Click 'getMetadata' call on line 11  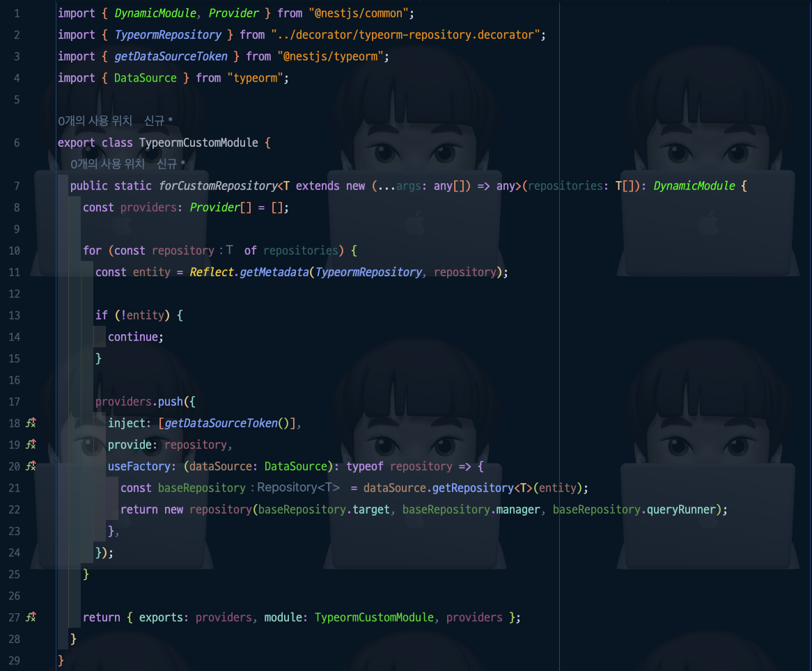click(x=274, y=272)
